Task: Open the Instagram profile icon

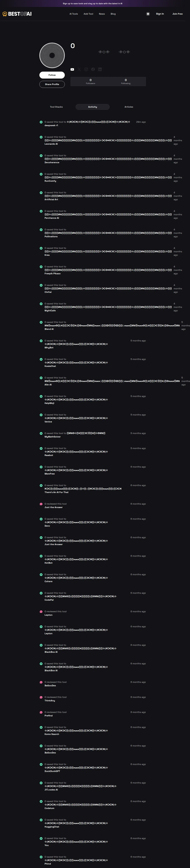Action: click(86, 69)
